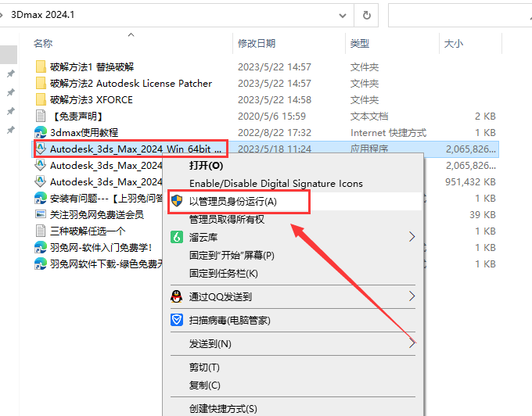Click the admin shield icon in context menu

coord(177,201)
